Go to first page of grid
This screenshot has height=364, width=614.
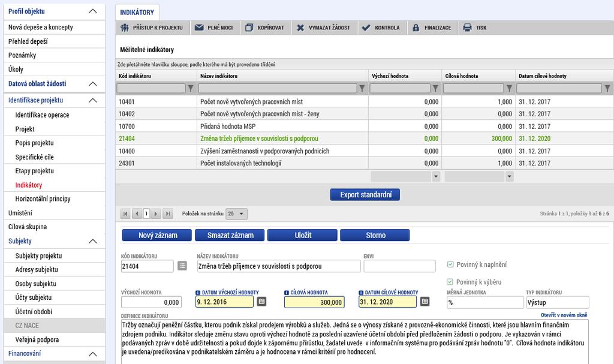(x=125, y=214)
